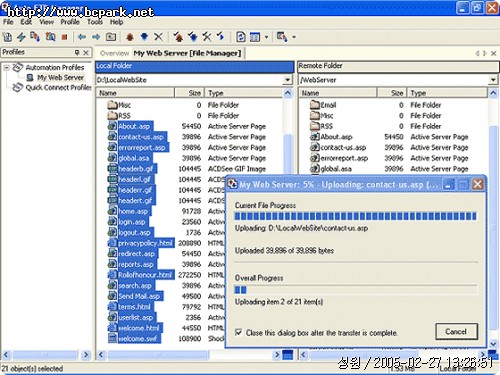Click the view layout toolbar icon
This screenshot has width=500, height=375.
(x=255, y=37)
